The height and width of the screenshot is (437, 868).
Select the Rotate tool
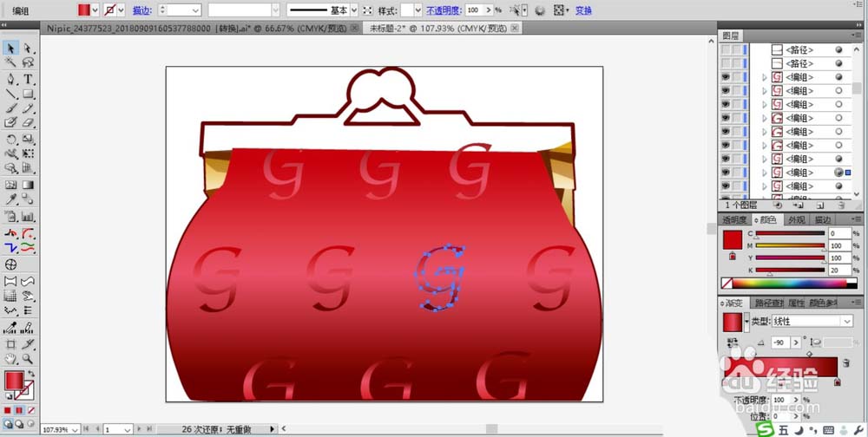pos(10,140)
